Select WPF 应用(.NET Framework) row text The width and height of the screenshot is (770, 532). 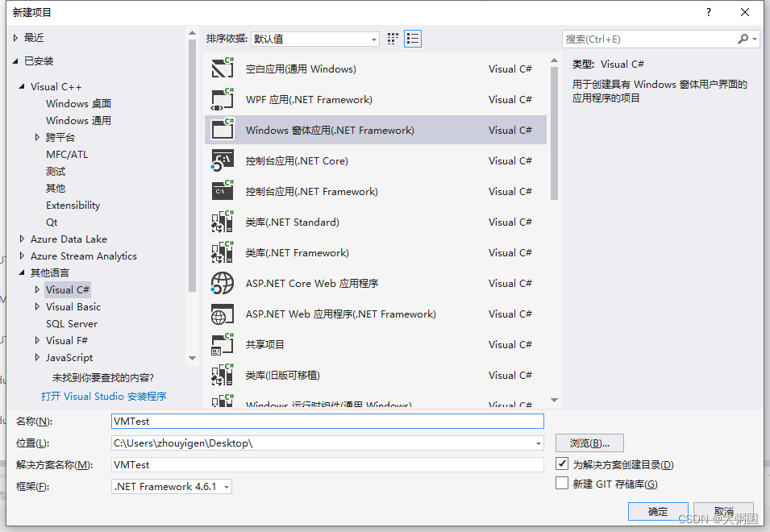coord(309,100)
